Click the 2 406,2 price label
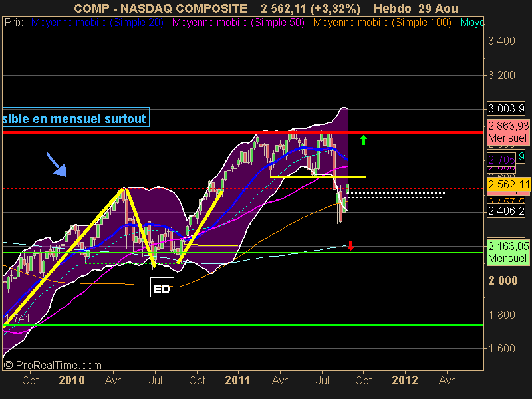This screenshot has width=532, height=399. coord(506,211)
